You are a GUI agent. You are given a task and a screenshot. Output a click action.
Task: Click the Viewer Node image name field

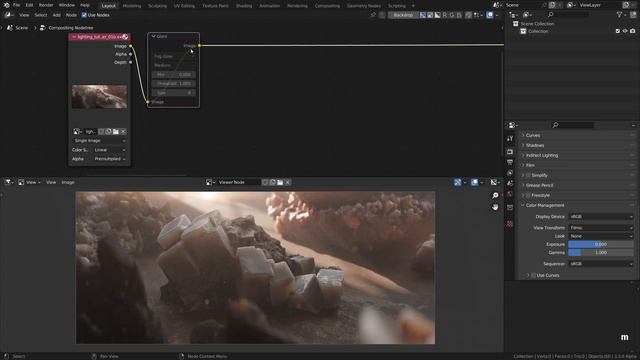238,182
